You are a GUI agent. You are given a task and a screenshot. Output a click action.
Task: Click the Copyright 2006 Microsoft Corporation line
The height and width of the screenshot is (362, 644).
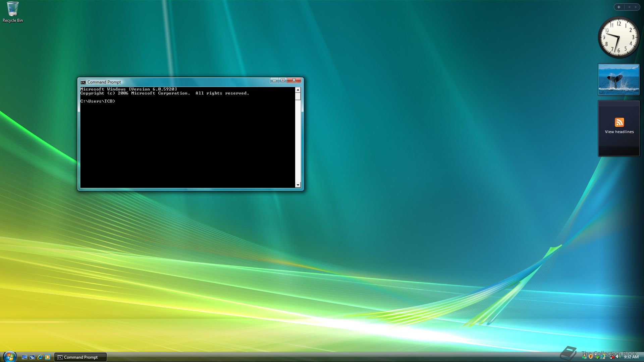coord(165,93)
